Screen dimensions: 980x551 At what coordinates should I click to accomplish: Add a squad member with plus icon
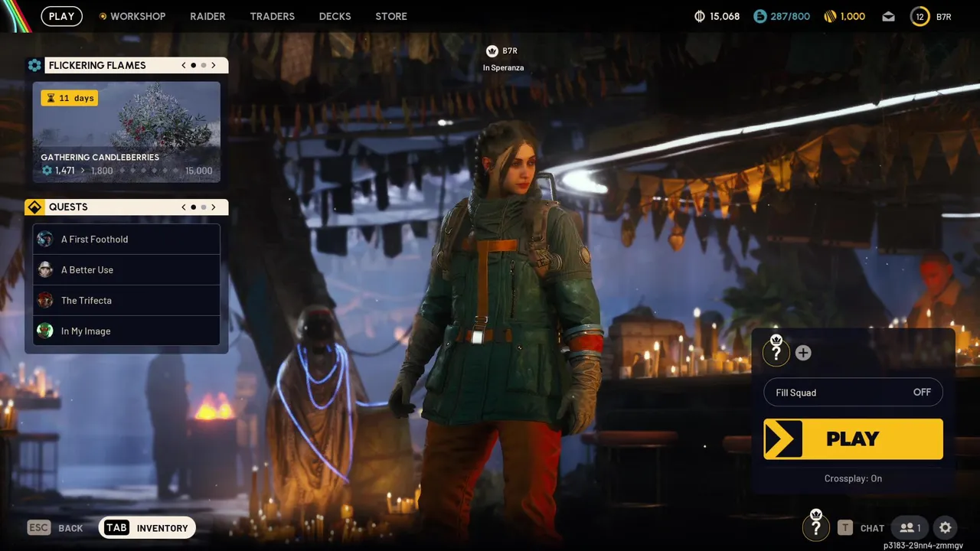click(803, 353)
